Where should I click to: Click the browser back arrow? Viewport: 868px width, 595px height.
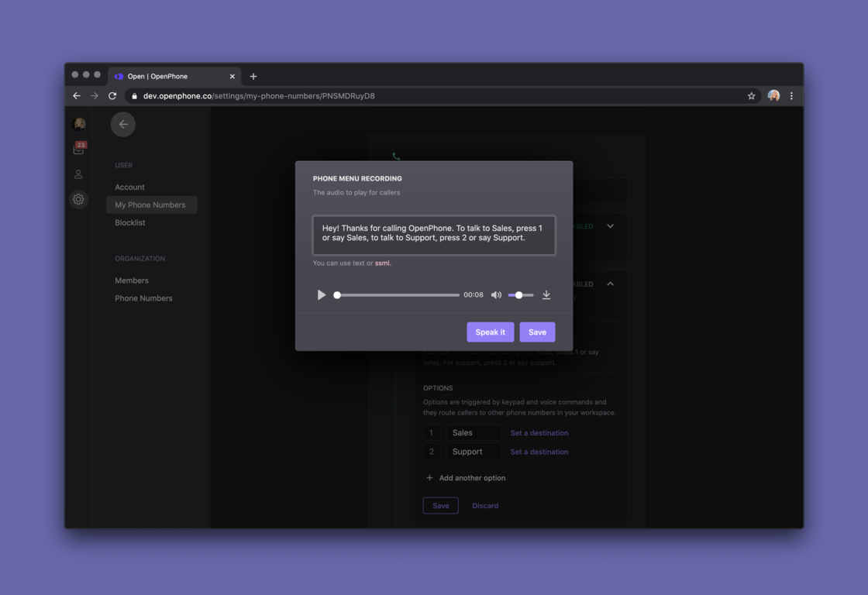point(77,96)
